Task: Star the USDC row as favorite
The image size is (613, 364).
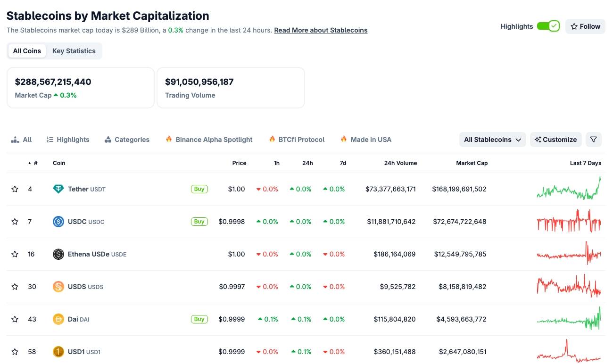Action: 15,222
